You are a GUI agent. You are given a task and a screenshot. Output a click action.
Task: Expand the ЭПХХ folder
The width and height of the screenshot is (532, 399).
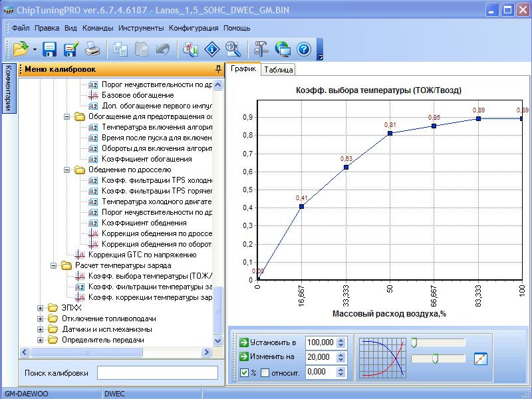click(41, 308)
